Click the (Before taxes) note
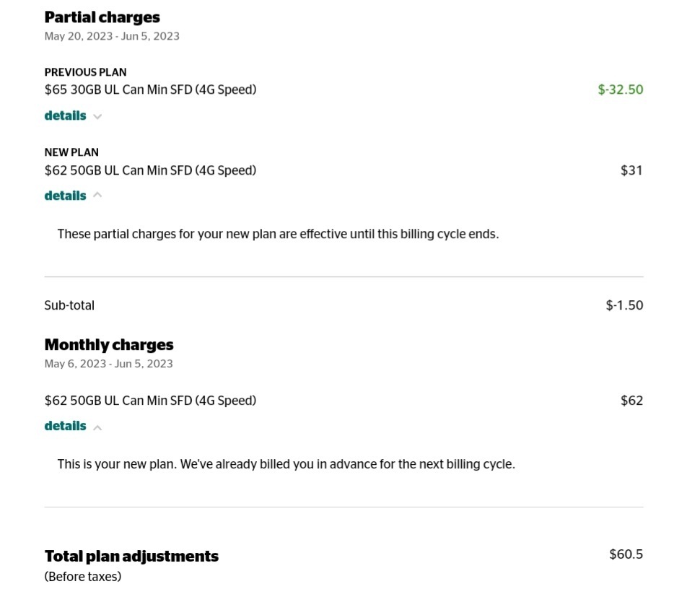 click(x=82, y=577)
